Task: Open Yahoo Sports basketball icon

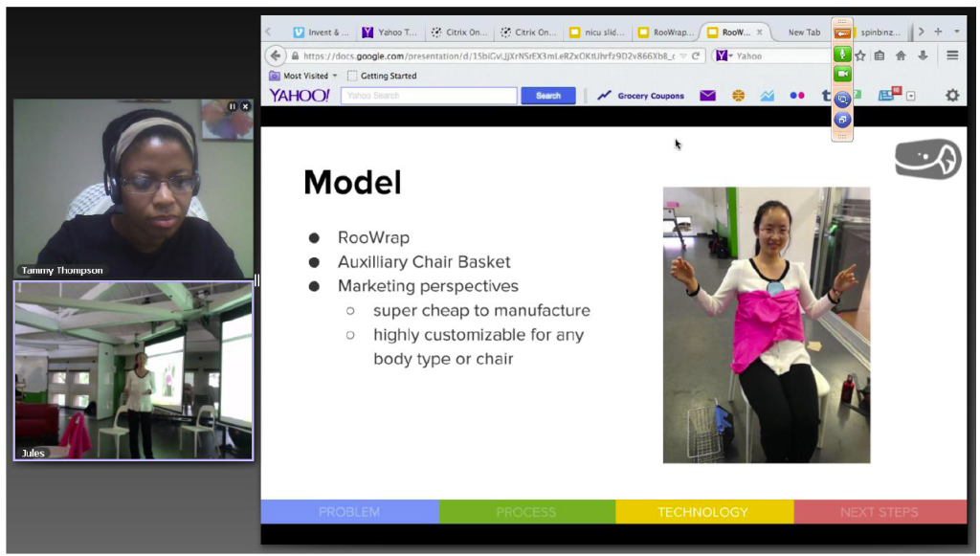Action: 738,96
